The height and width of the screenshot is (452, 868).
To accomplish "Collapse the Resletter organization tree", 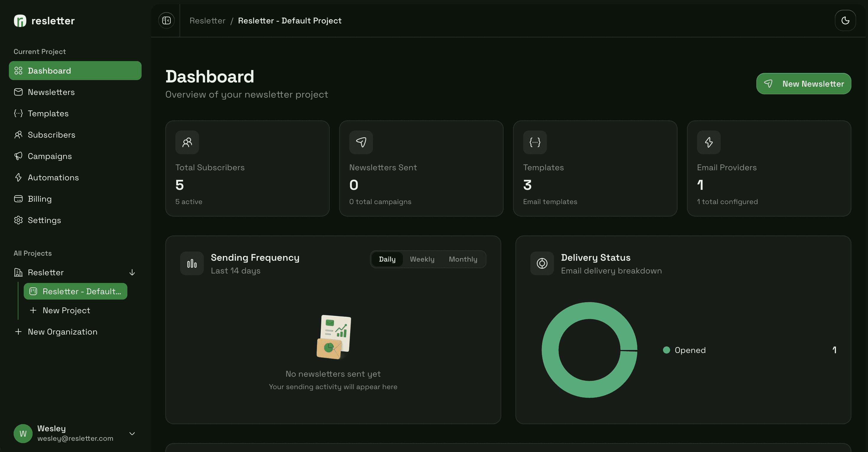I will pos(132,272).
